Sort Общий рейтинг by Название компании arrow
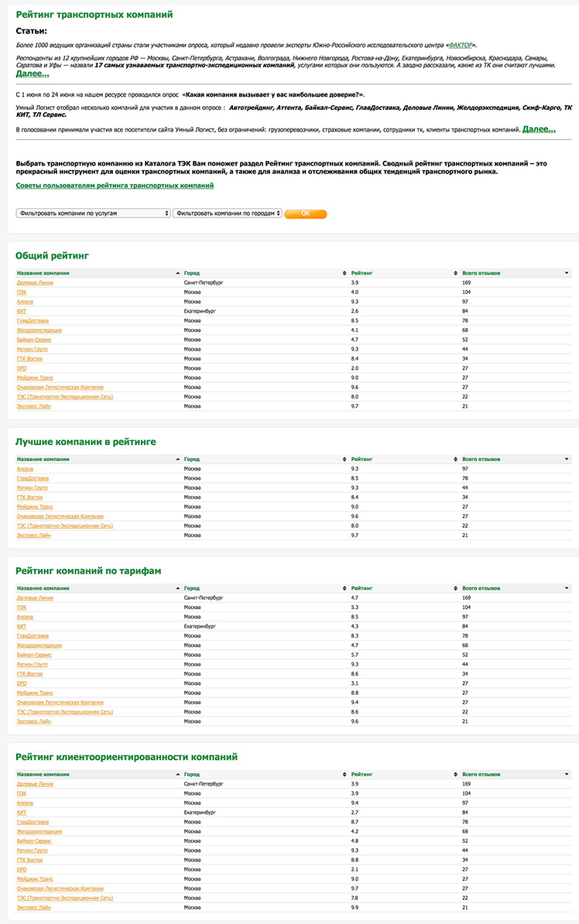The image size is (579, 924). pos(177,273)
